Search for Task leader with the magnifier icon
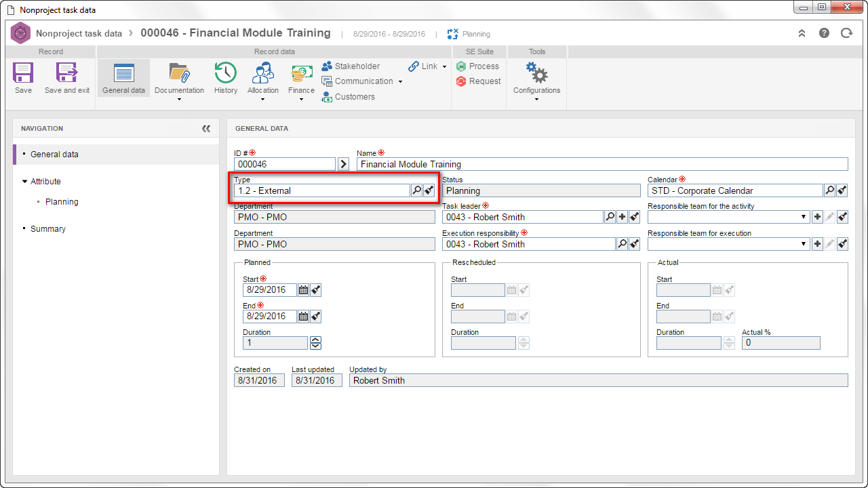The height and width of the screenshot is (488, 868). click(610, 218)
